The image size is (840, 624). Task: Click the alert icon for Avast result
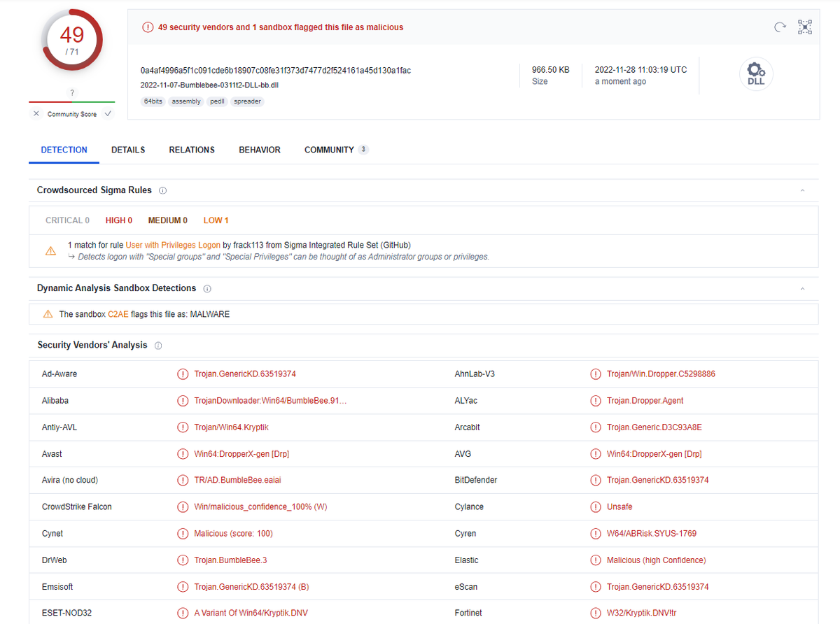click(x=183, y=454)
